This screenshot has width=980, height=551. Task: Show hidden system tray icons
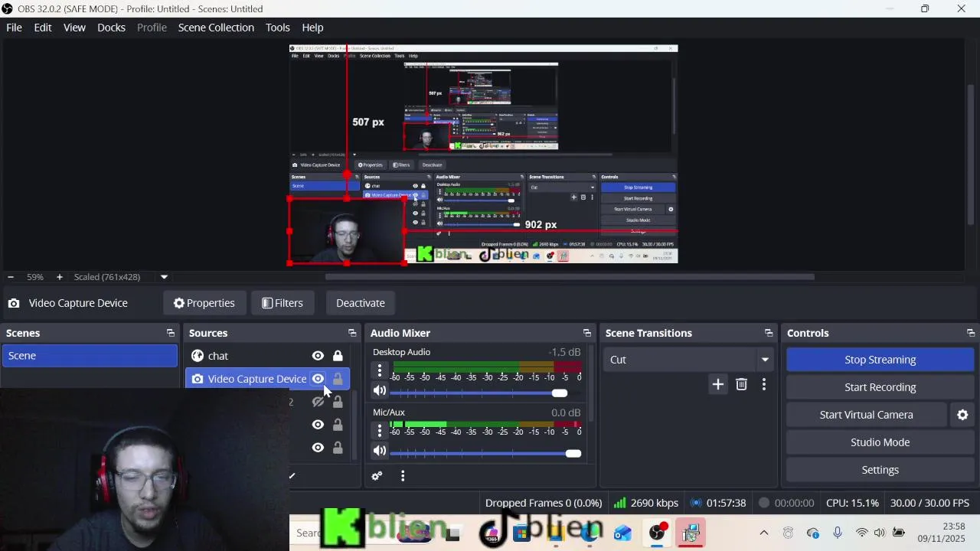[763, 533]
